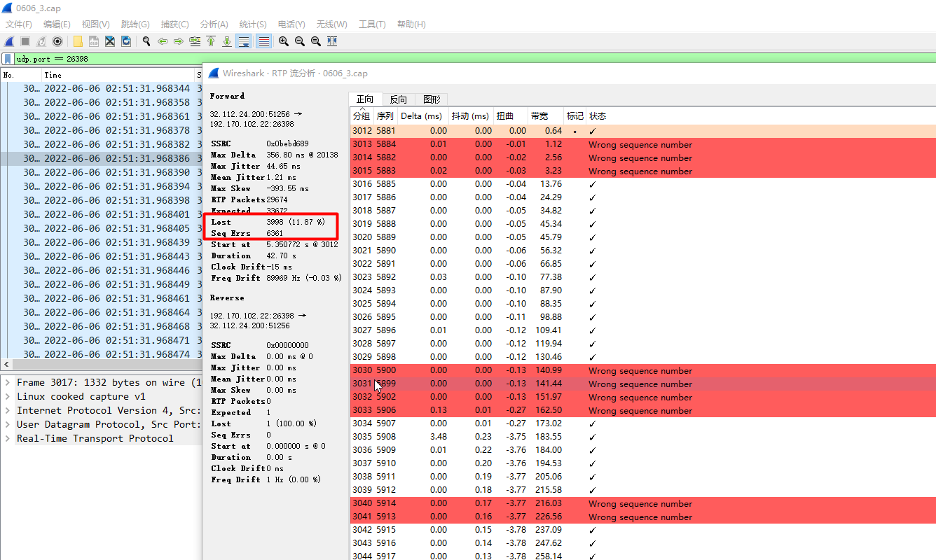Go to the previous packet arrow
The width and height of the screenshot is (936, 560).
coord(163,41)
